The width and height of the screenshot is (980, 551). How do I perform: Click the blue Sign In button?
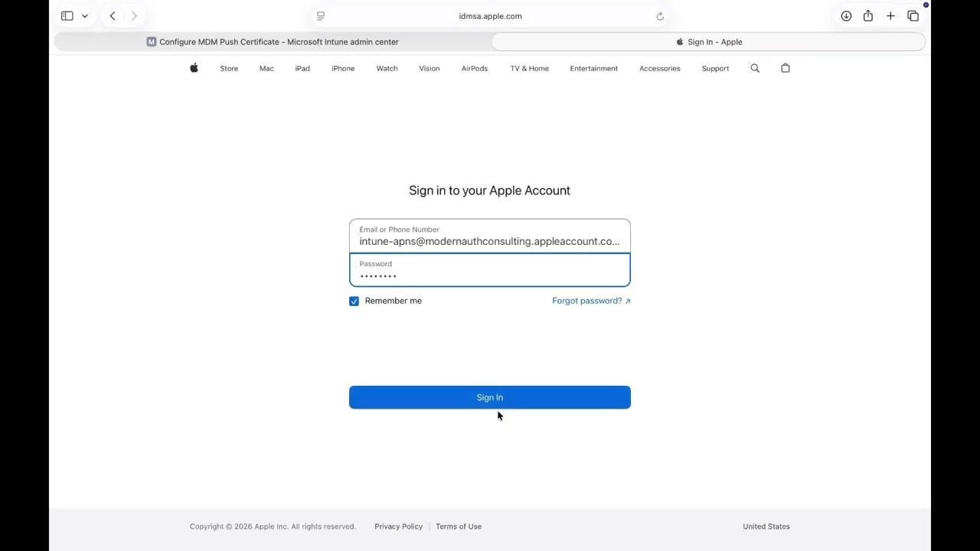click(490, 397)
